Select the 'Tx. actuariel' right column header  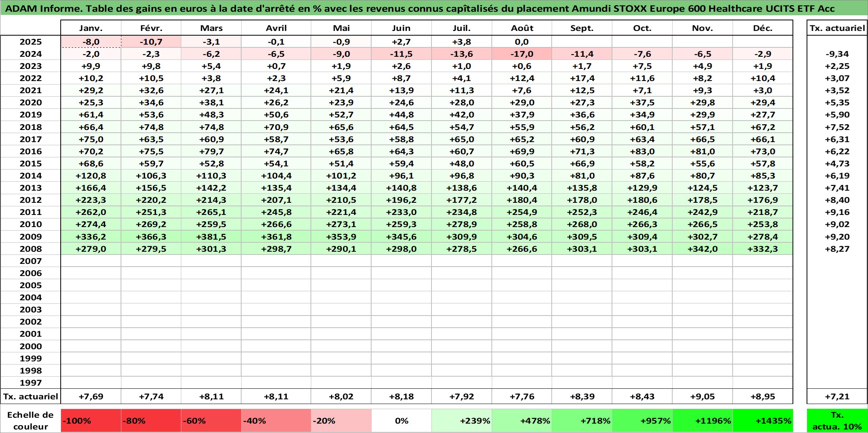click(837, 28)
